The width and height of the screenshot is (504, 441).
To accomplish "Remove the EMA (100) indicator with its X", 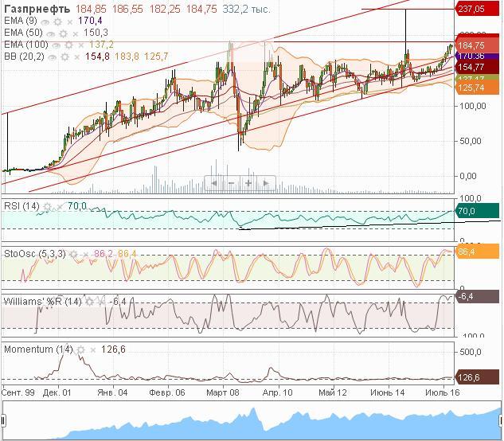I will pyautogui.click(x=81, y=45).
